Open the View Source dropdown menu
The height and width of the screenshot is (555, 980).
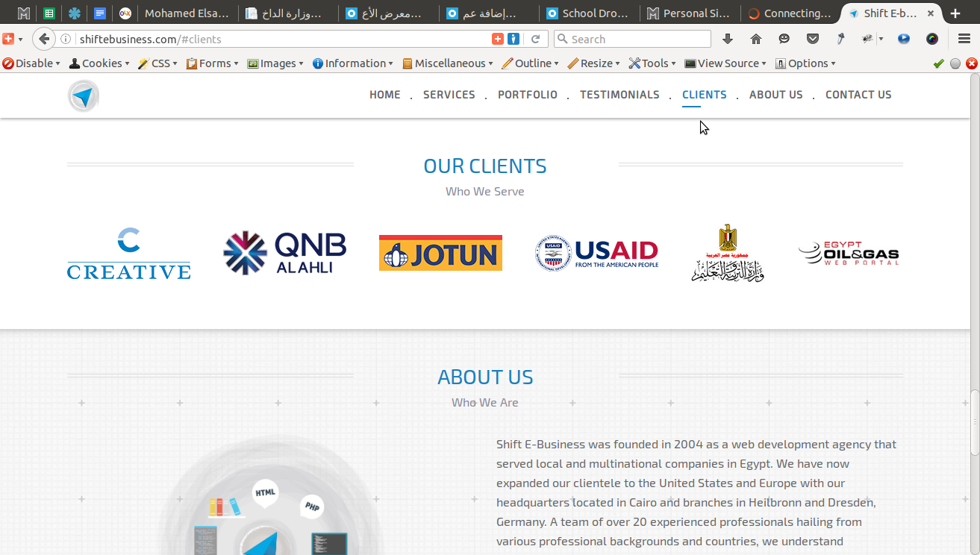(x=726, y=63)
